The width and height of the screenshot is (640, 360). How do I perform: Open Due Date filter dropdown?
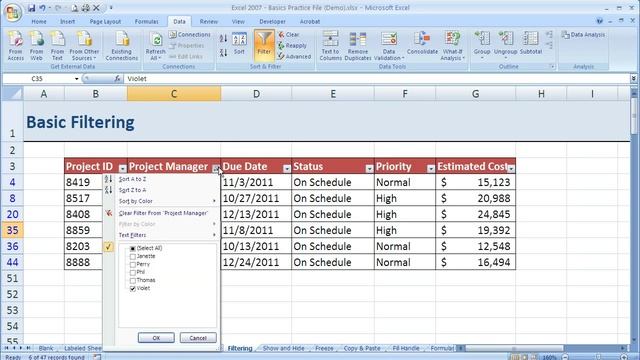click(x=287, y=168)
